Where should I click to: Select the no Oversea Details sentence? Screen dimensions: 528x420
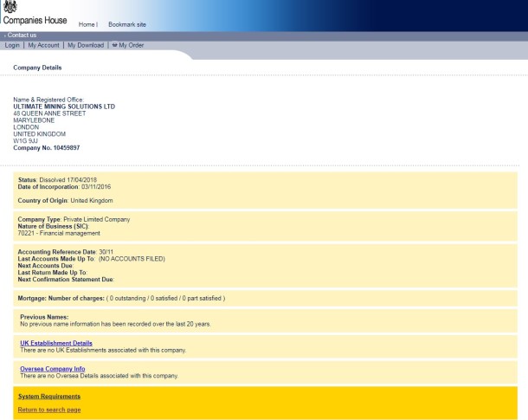tap(100, 376)
